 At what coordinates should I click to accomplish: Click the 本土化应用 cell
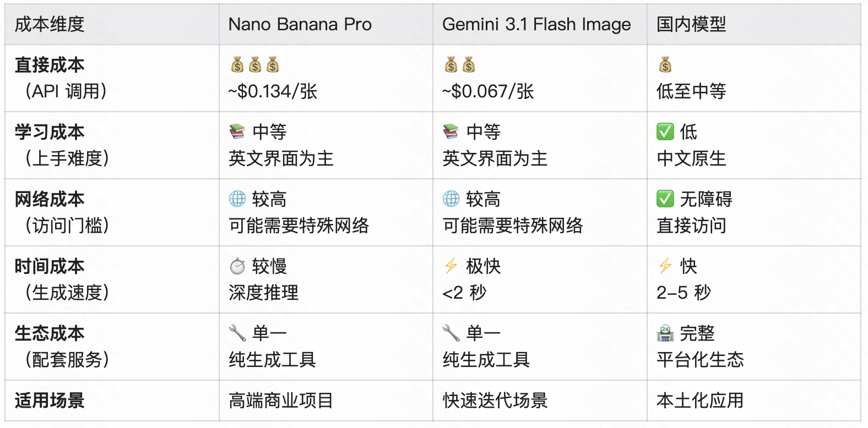coord(700,400)
